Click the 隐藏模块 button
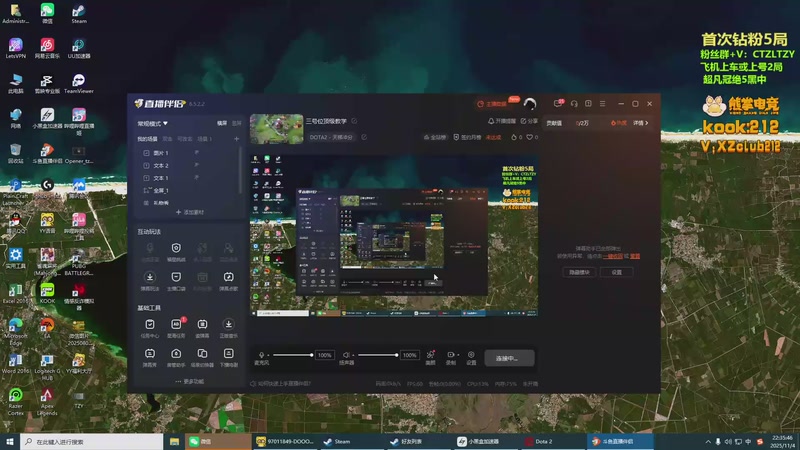 (x=579, y=272)
